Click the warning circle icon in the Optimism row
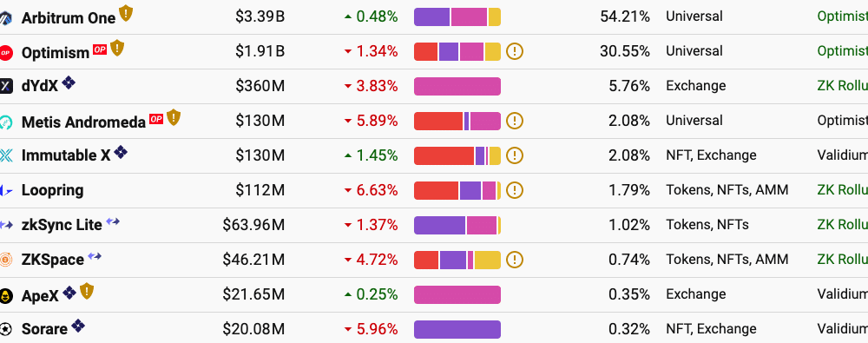Screen dimensions: 868x343 tap(515, 51)
